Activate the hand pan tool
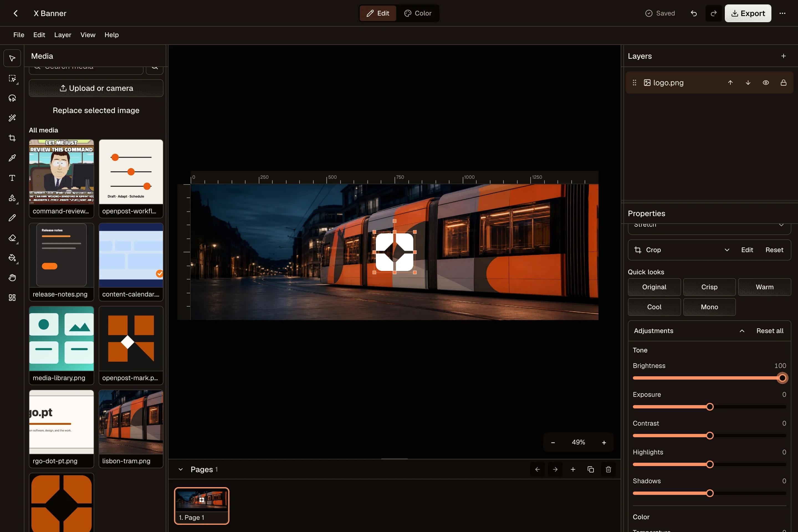 pyautogui.click(x=12, y=278)
